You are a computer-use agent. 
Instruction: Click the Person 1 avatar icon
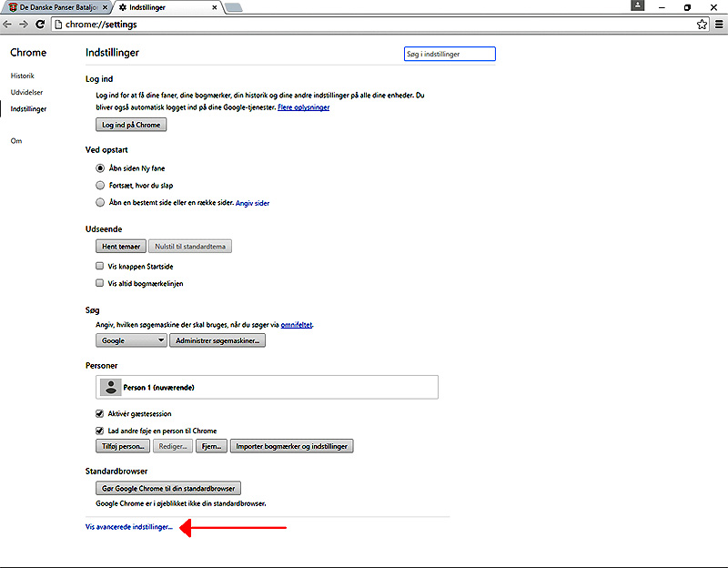point(110,387)
